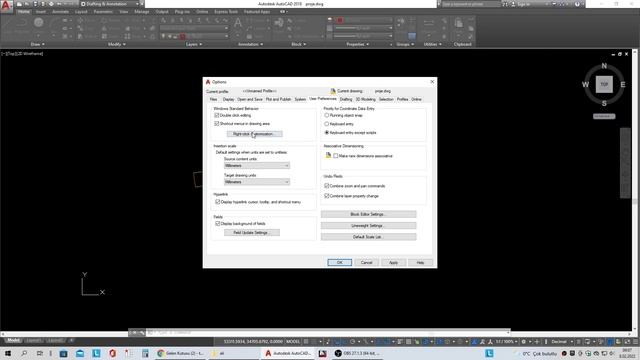Open the Drafting & Annotation workspace dropdown
640x360 pixels.
[x=110, y=4]
